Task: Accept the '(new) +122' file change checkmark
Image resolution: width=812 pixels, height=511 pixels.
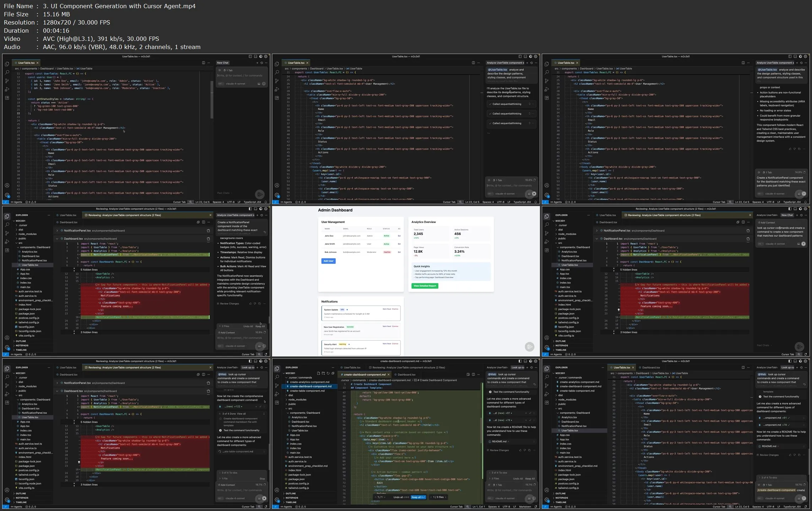Action: pyautogui.click(x=260, y=407)
